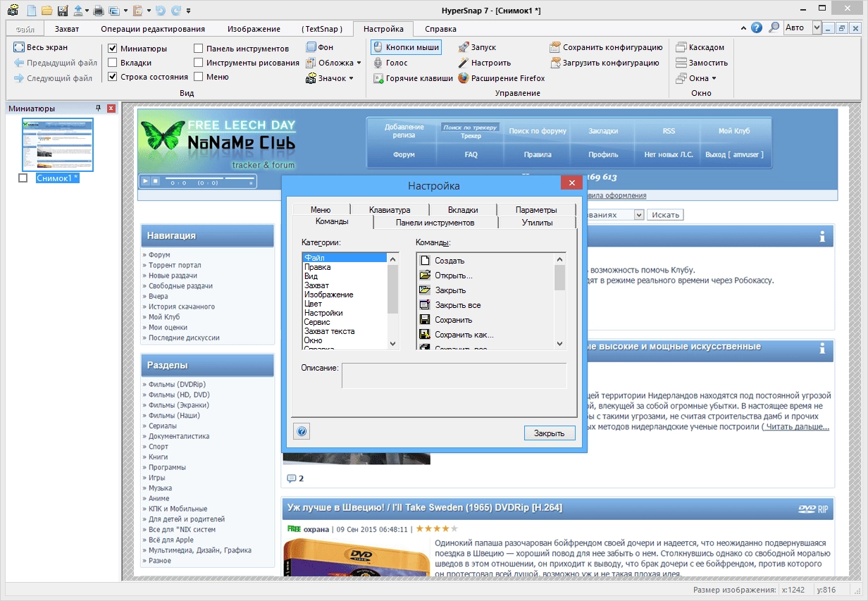
Task: Click the Категории list scrollbar in dialog
Action: coord(393,301)
